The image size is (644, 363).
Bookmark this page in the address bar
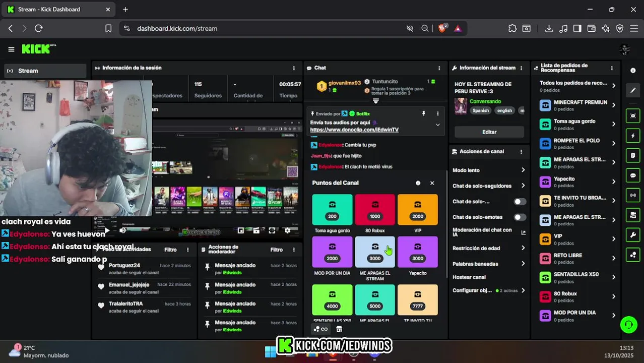tap(108, 29)
